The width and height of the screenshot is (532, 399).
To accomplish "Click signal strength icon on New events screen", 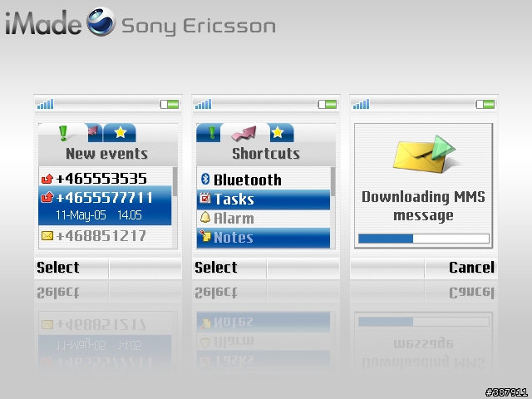I will tap(46, 104).
